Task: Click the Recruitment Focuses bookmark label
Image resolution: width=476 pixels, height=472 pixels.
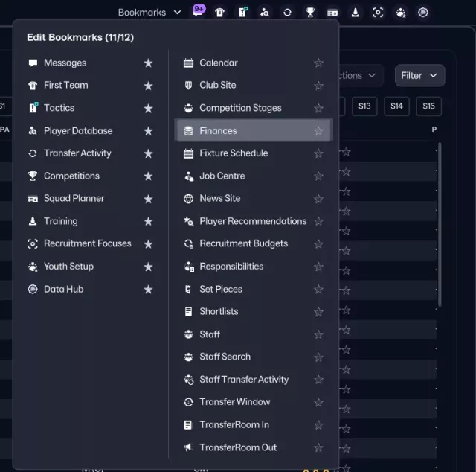Action: 88,243
